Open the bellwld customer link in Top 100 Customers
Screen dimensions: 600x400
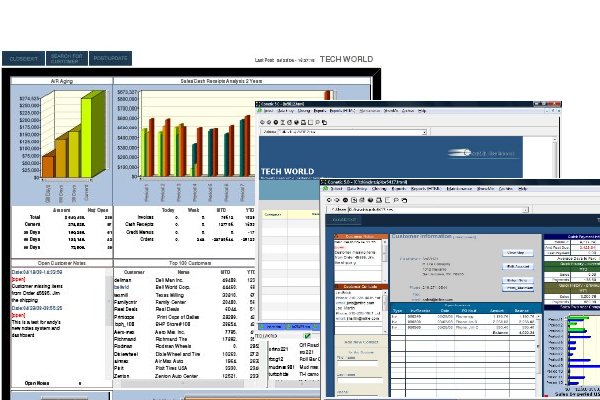click(121, 287)
